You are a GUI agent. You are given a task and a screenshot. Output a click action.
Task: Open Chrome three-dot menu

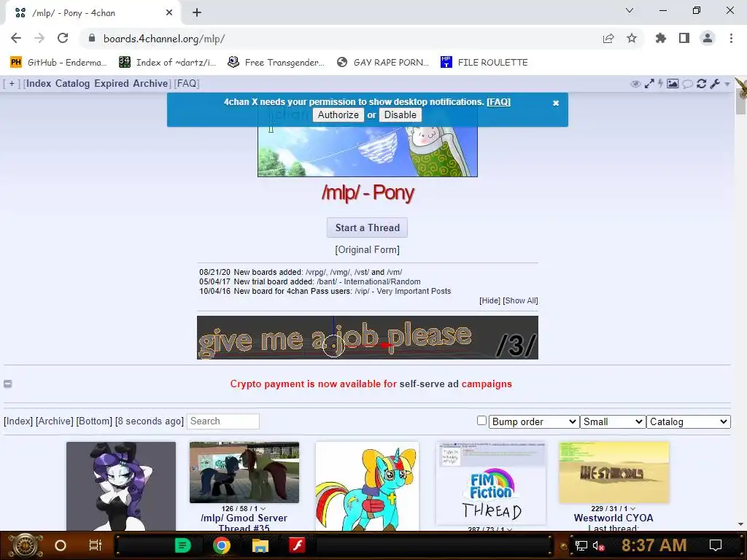click(731, 38)
